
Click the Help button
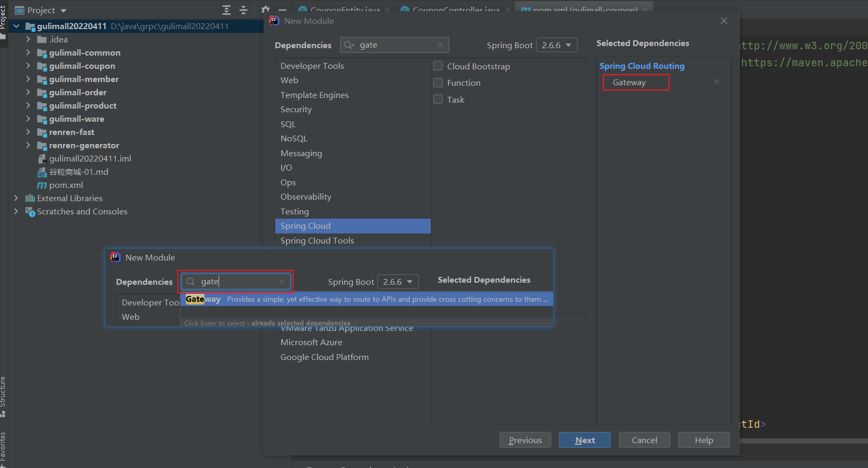tap(704, 440)
